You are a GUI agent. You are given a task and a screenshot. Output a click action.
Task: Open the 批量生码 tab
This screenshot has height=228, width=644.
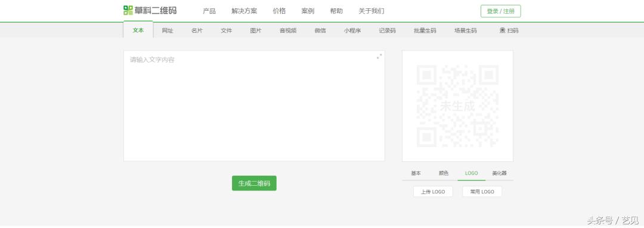tap(425, 30)
